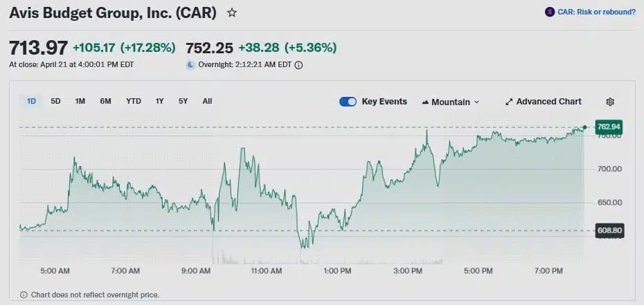Click the chart disclaimer info icon

pyautogui.click(x=24, y=295)
